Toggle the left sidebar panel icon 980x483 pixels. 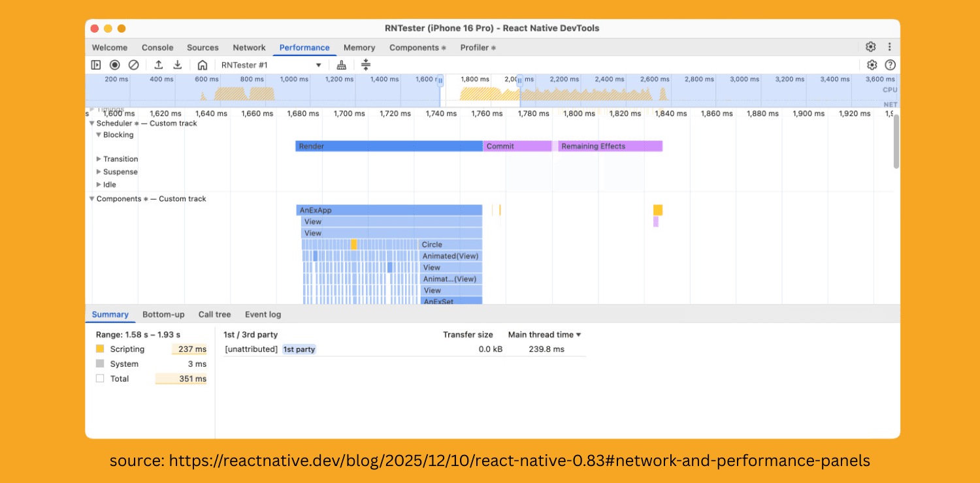(95, 65)
